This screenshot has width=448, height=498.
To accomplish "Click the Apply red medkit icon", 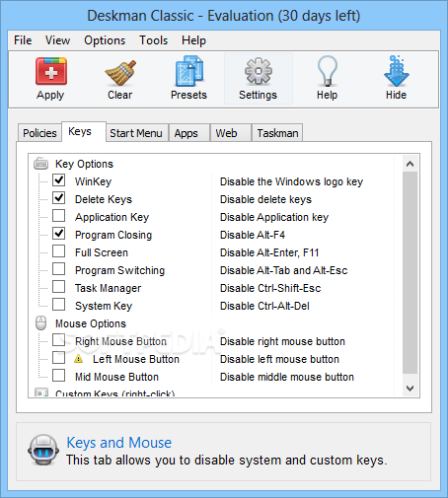I will tap(51, 71).
